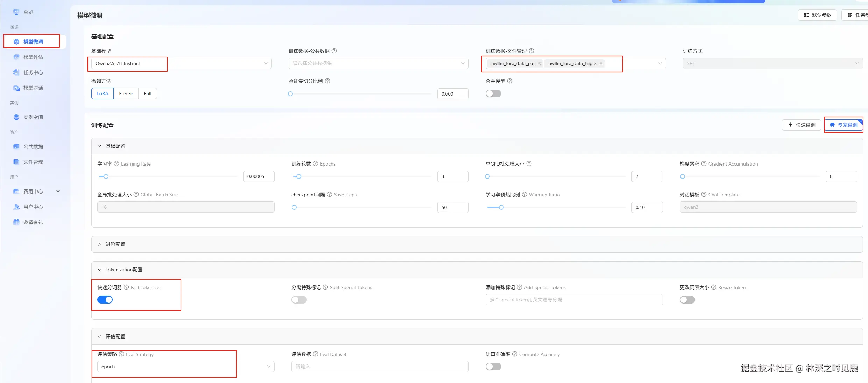Viewport: 868px width, 383px height.
Task: Open the 文件管理 sidebar icon
Action: [x=16, y=162]
